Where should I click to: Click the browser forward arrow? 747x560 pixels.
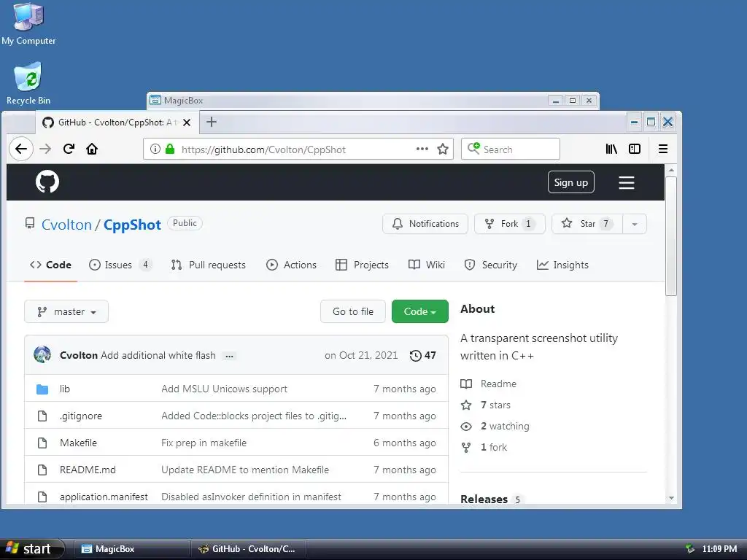[45, 149]
